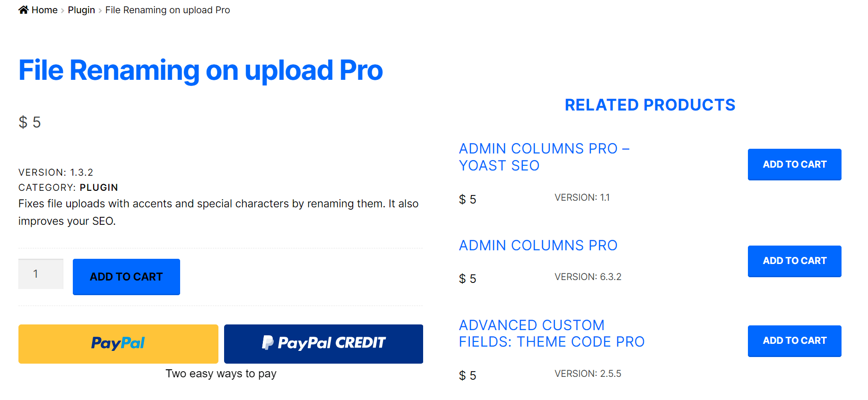Add Admin Columns Pro to cart
The width and height of the screenshot is (868, 400).
[794, 261]
